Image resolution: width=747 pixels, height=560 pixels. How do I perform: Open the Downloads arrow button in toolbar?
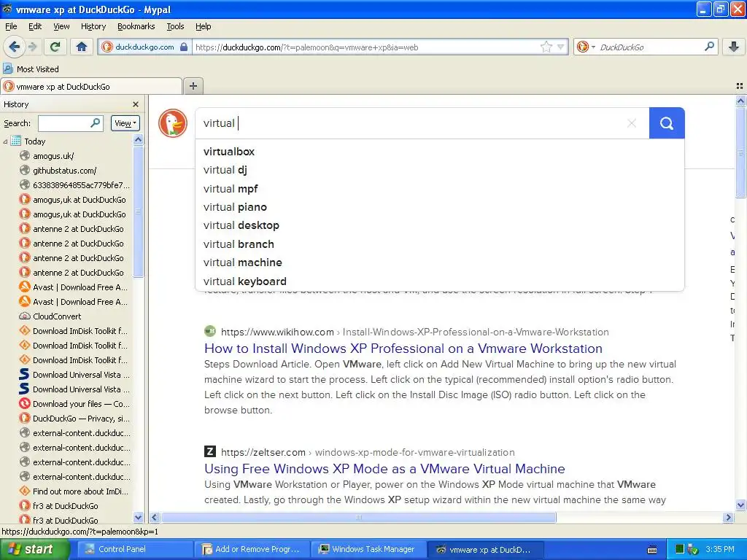point(734,47)
